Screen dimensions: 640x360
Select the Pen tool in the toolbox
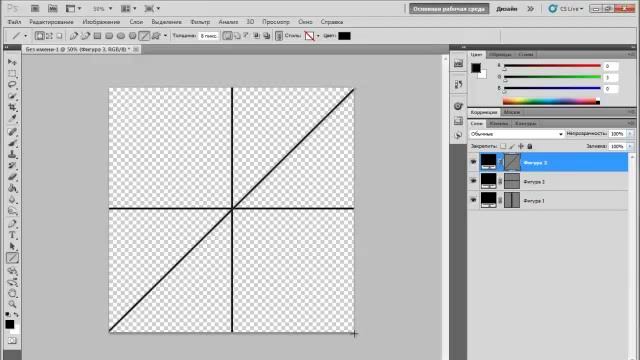point(12,224)
